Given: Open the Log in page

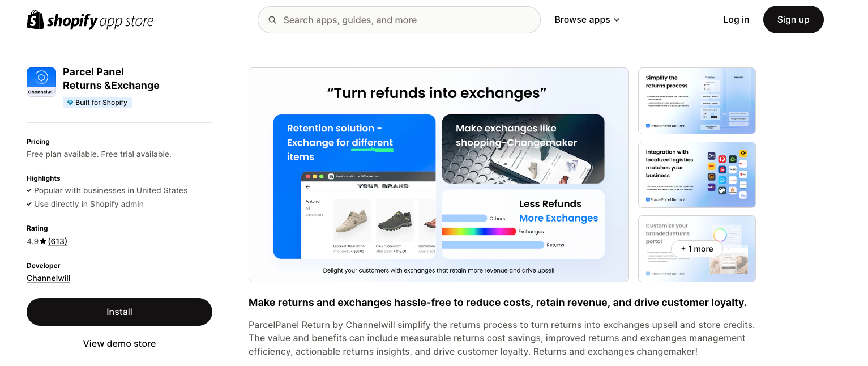Looking at the screenshot, I should [736, 20].
